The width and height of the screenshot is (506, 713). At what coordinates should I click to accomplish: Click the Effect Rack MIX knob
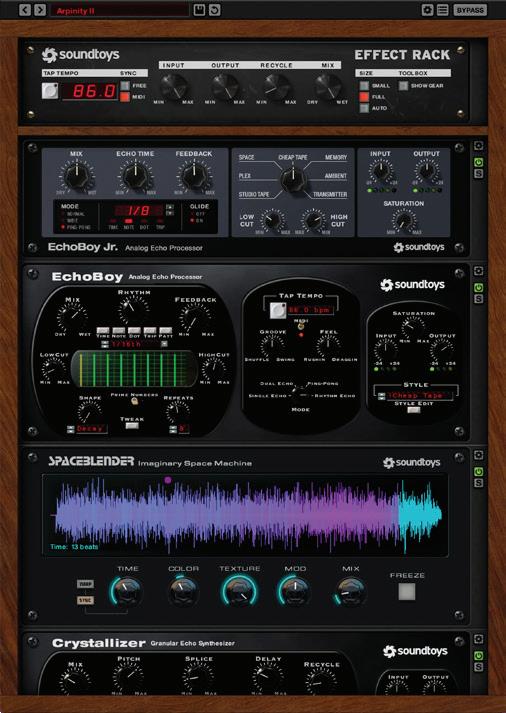click(x=328, y=86)
